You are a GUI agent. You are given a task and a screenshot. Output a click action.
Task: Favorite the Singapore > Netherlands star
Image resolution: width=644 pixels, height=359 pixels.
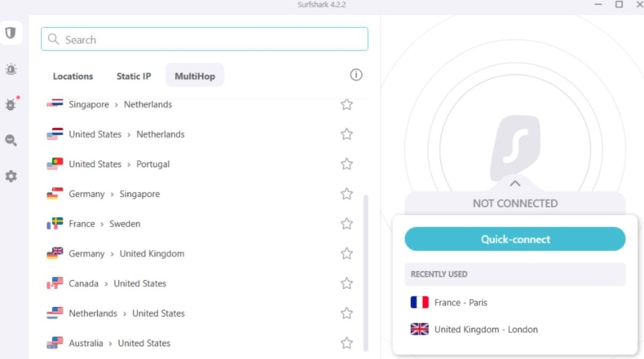(346, 104)
